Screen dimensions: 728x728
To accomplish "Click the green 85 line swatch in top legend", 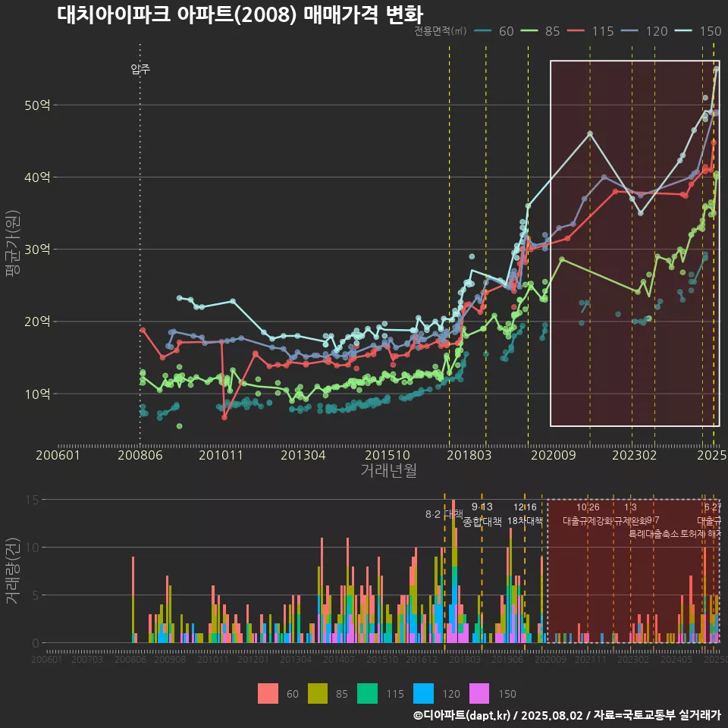I will coord(529,31).
